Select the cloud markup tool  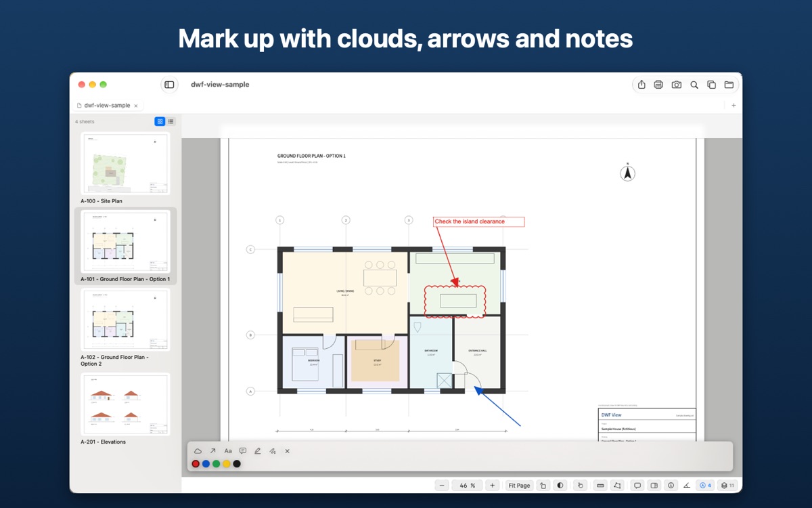[x=198, y=451]
